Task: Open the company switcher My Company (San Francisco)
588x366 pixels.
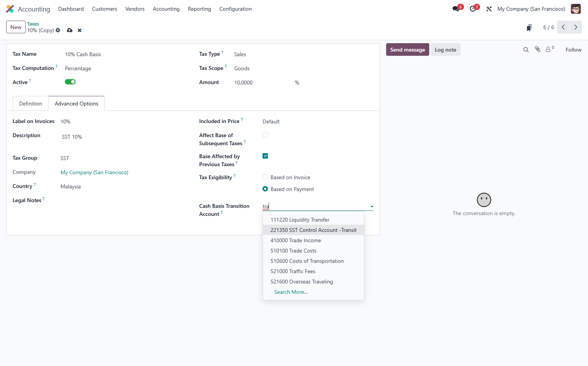Action: (531, 9)
